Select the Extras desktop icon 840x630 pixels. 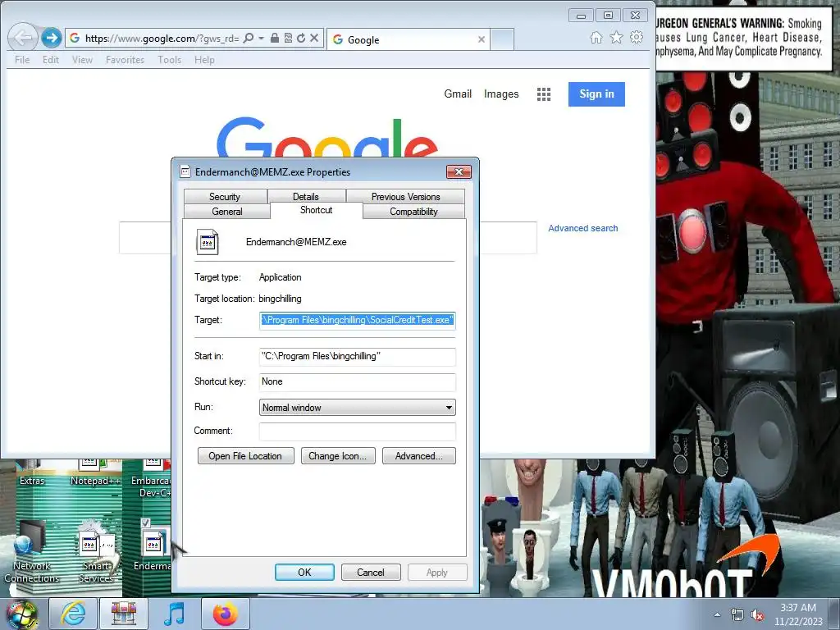(x=32, y=473)
